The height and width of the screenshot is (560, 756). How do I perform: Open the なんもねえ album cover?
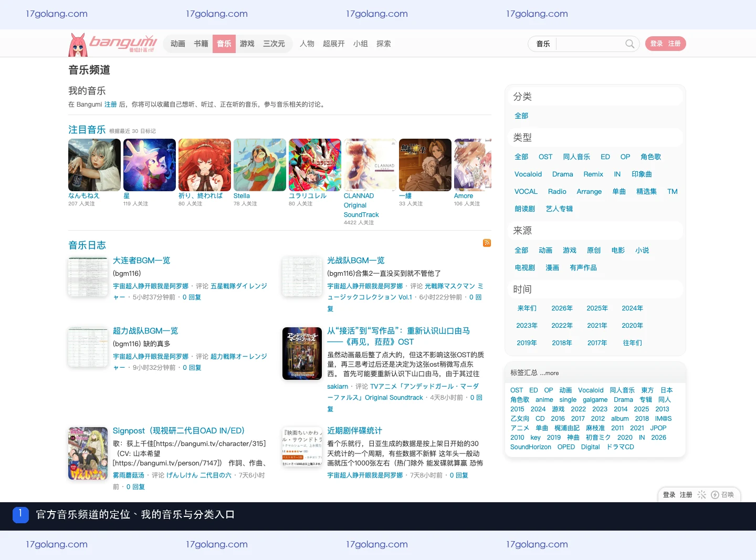[x=94, y=165]
